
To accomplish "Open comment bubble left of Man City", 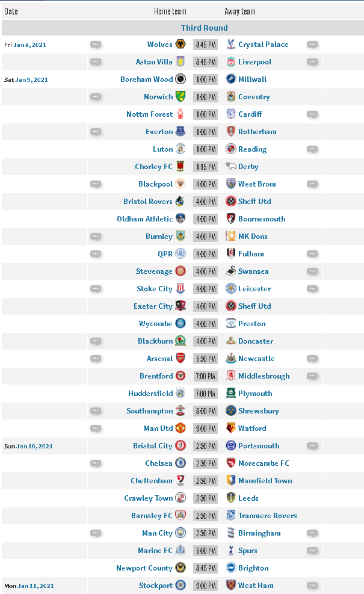I will click(x=96, y=533).
